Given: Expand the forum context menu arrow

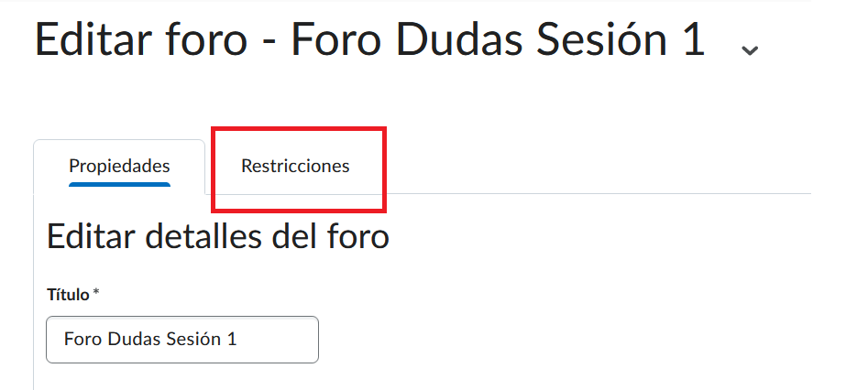Looking at the screenshot, I should [750, 49].
